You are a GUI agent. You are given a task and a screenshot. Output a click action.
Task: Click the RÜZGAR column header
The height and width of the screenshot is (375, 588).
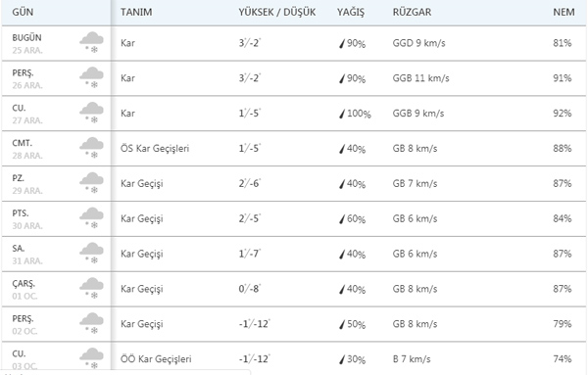click(x=412, y=12)
